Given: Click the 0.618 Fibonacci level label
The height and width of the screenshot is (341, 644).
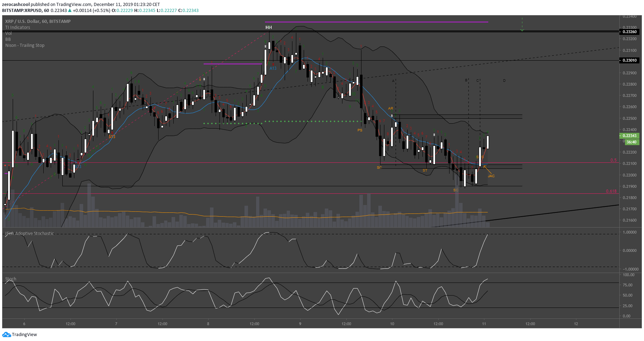Looking at the screenshot, I should [611, 191].
